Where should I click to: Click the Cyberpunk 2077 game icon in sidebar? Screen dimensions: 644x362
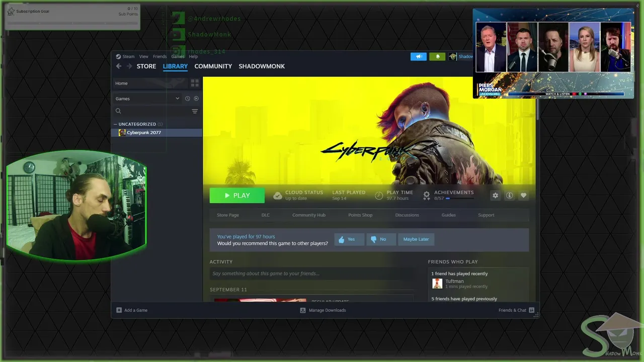[x=122, y=133]
